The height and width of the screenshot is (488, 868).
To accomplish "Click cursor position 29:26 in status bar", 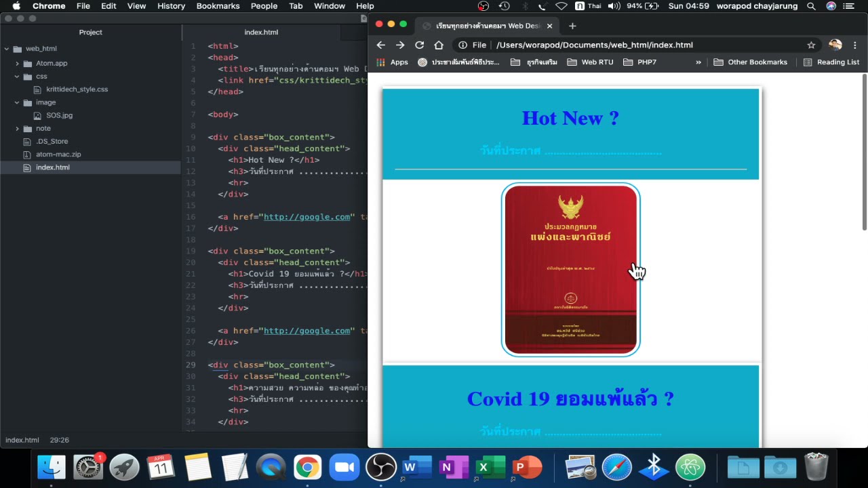I will (60, 440).
